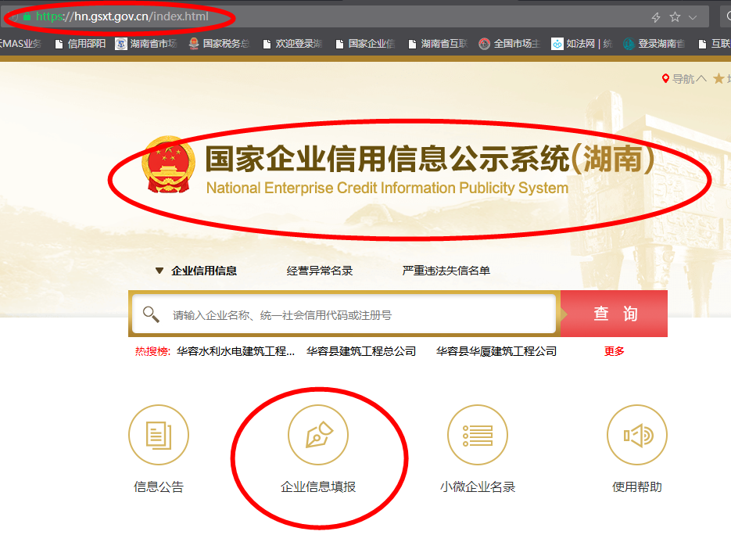The height and width of the screenshot is (560, 731).
Task: Open the 国家企业信 bookmark
Action: point(365,44)
